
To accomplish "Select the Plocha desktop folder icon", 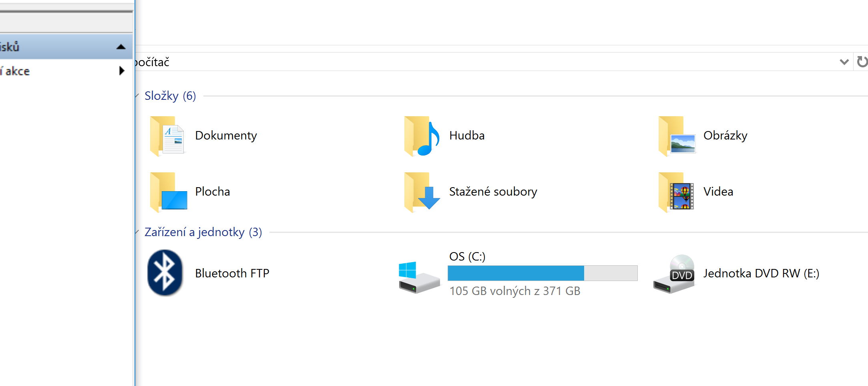I will pyautogui.click(x=168, y=192).
